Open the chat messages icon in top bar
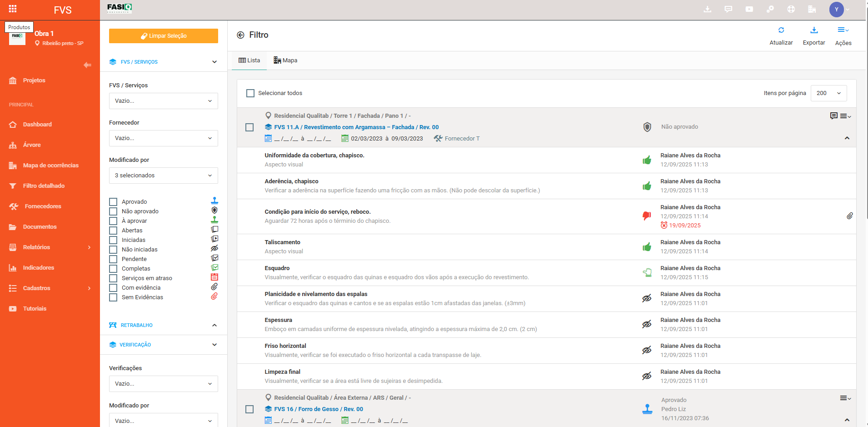Screen dimensions: 868x427 (x=728, y=9)
